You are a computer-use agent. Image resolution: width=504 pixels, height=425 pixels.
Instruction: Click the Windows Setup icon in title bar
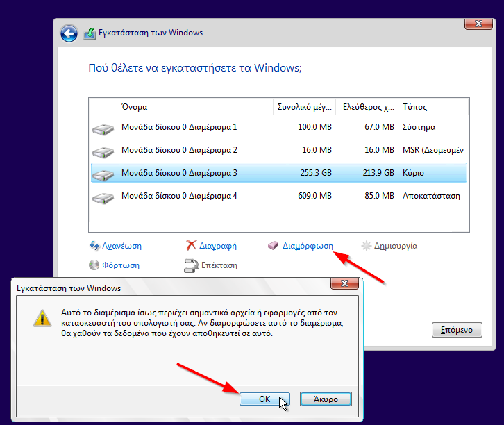[x=90, y=33]
